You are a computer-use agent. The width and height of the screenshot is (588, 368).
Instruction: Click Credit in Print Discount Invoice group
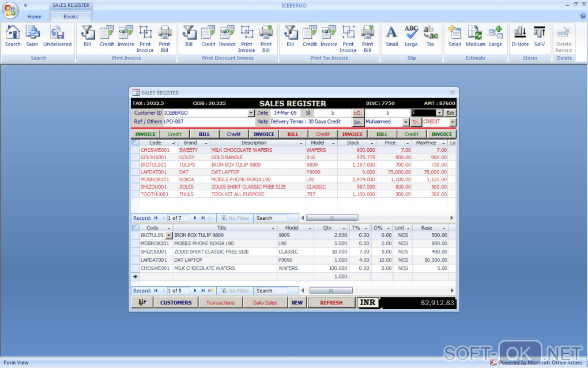tap(208, 36)
